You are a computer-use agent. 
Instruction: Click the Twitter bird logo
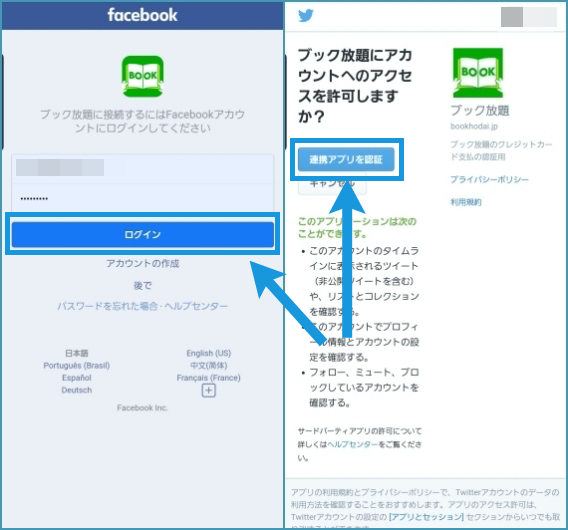click(305, 16)
